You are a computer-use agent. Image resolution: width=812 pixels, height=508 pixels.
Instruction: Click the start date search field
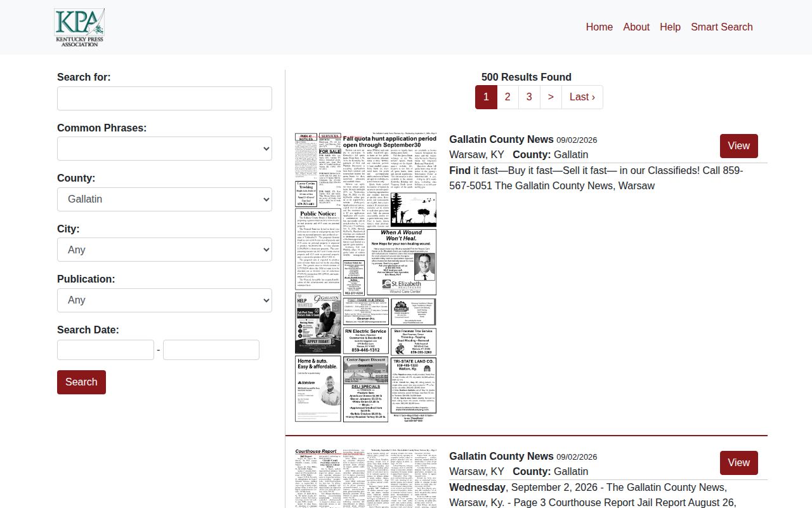(105, 350)
